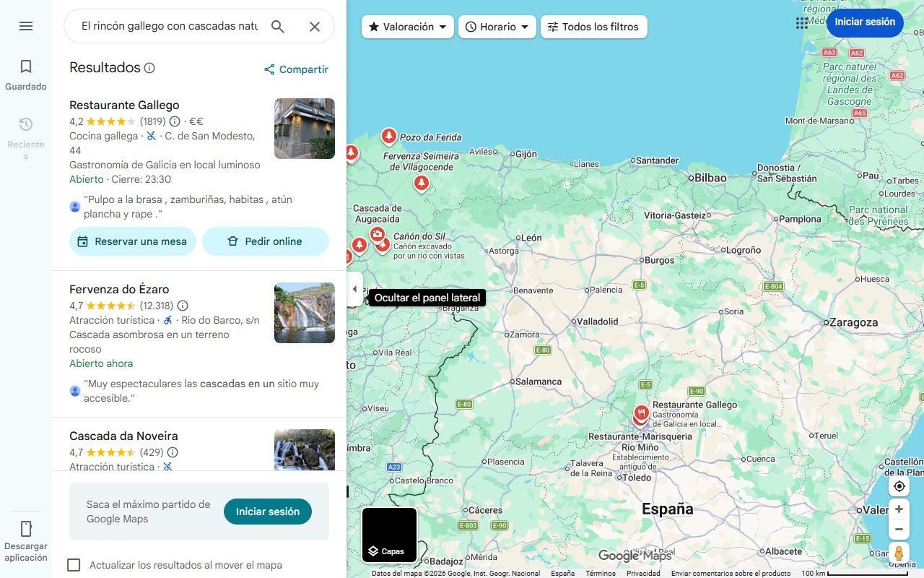Click Reservar una mesa for Restaurante Gallego
This screenshot has width=924, height=578.
tap(132, 241)
